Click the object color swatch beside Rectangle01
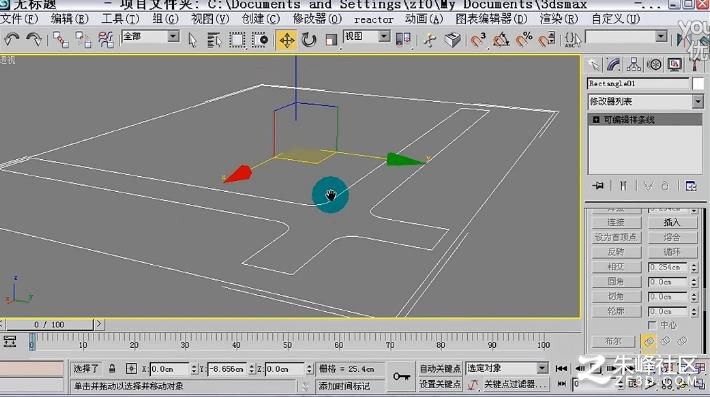Image resolution: width=710 pixels, height=397 pixels. click(698, 83)
